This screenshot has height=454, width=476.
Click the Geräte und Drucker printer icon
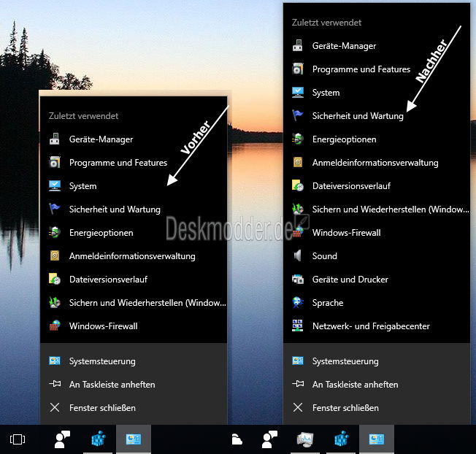click(x=298, y=280)
